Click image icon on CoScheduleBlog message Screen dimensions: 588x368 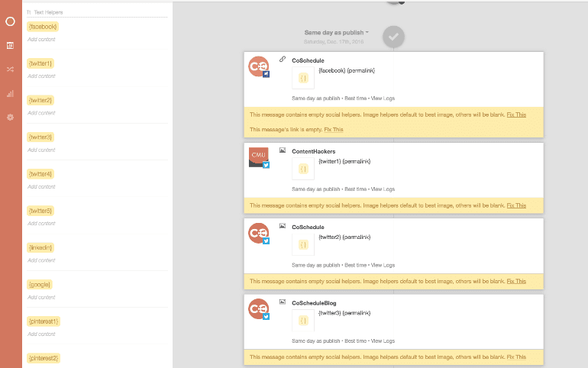click(x=283, y=302)
